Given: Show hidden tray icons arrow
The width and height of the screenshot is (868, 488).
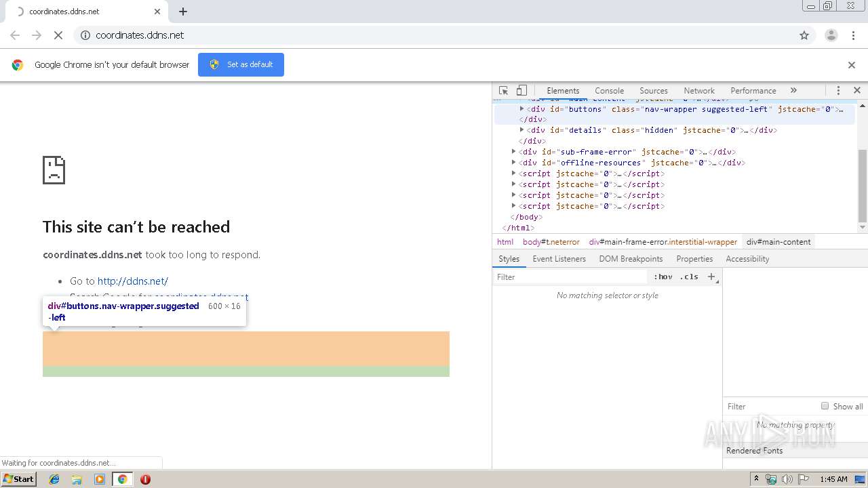Looking at the screenshot, I should click(x=756, y=479).
